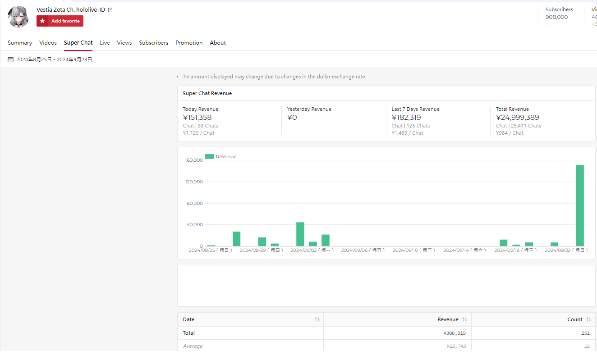
Task: Open the Videos tab
Action: [x=48, y=43]
